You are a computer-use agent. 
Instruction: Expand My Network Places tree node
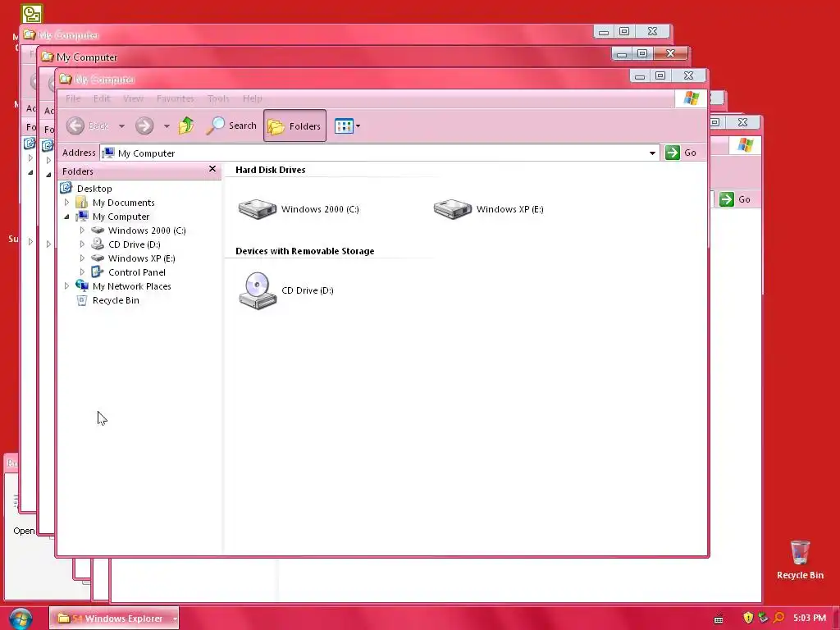66,286
